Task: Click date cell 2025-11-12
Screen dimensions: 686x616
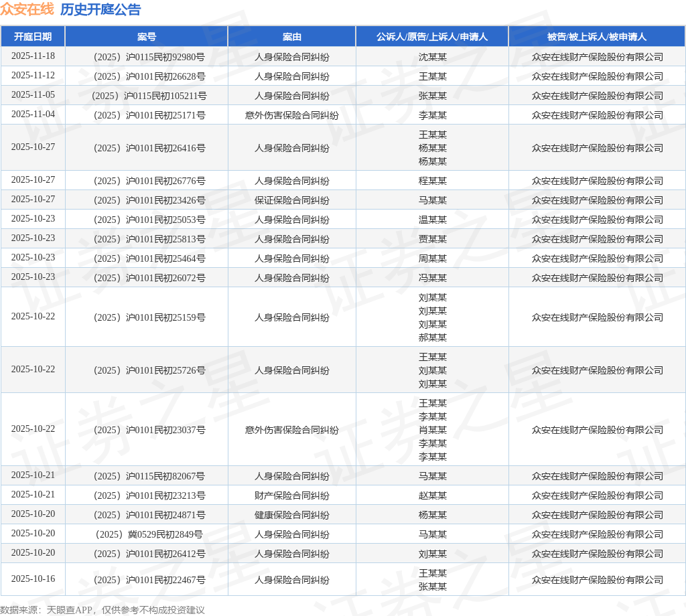Action: pyautogui.click(x=33, y=75)
